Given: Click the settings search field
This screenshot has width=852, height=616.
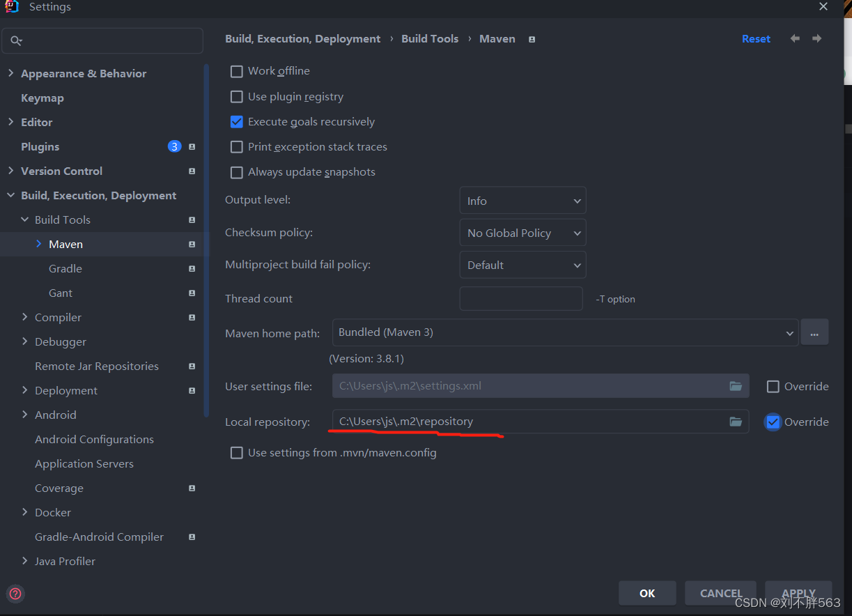Looking at the screenshot, I should [x=102, y=41].
